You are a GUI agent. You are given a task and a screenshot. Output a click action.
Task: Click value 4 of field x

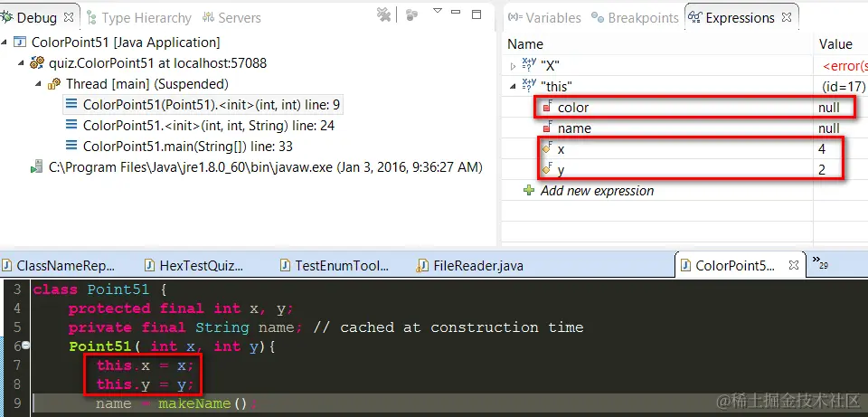[822, 149]
